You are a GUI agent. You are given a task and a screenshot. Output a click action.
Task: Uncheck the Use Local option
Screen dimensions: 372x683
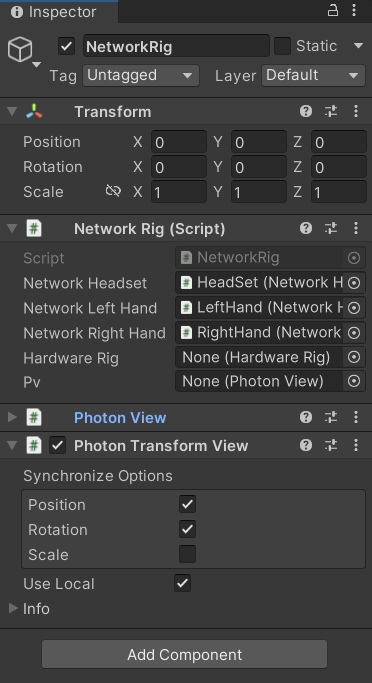(x=183, y=583)
